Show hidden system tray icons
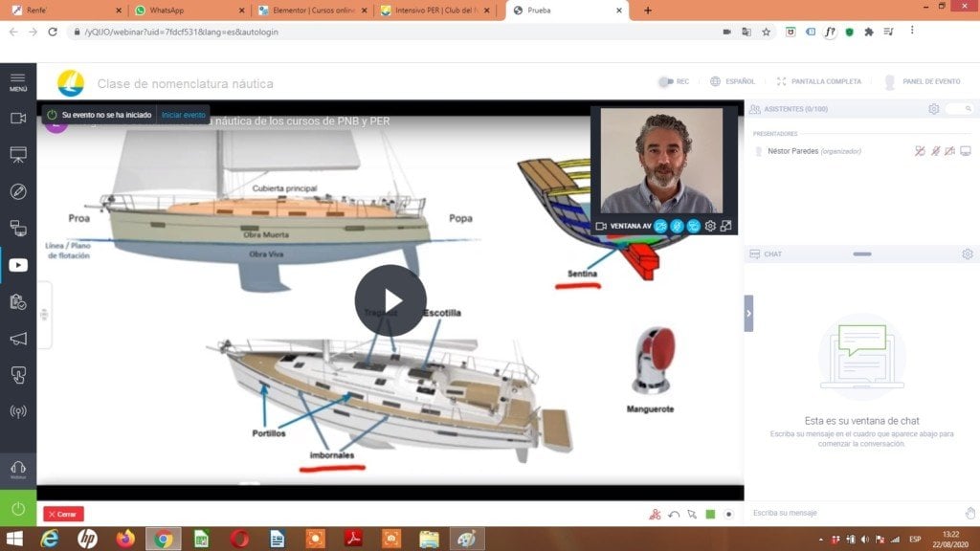Screen dimensions: 980x551 (x=820, y=540)
